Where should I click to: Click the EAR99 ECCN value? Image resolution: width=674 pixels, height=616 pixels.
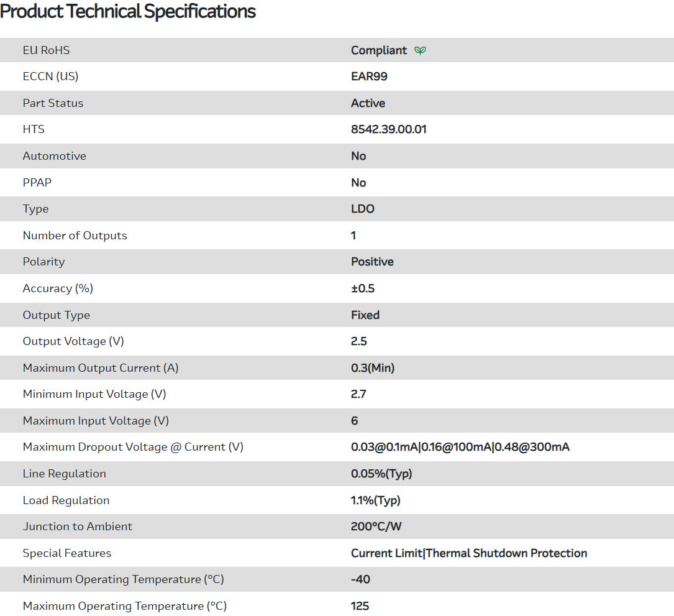tap(369, 76)
